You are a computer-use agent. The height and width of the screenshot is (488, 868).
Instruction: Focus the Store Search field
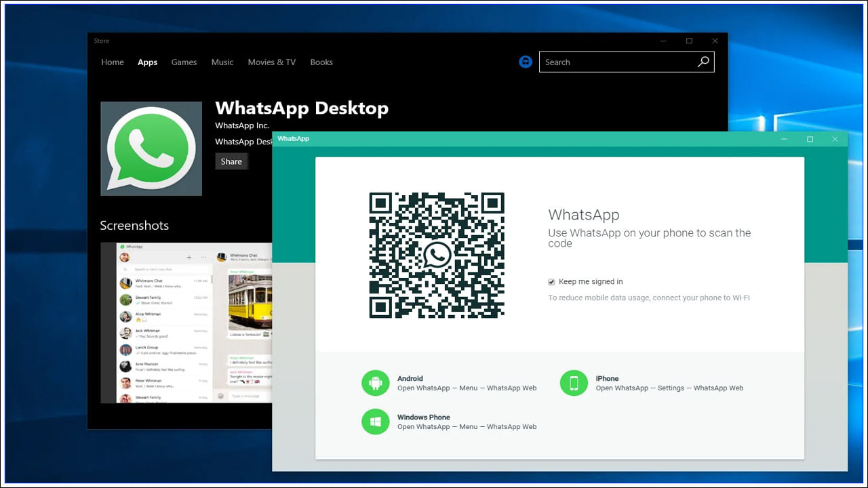coord(617,62)
